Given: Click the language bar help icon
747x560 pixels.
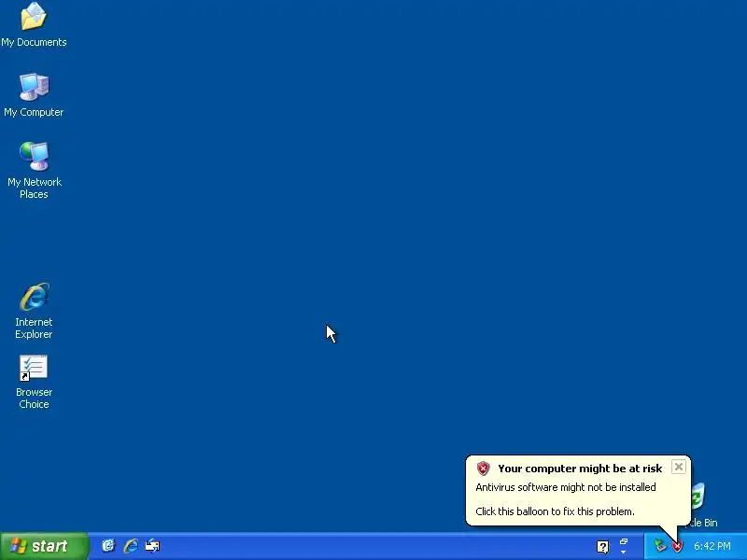Looking at the screenshot, I should pyautogui.click(x=602, y=547).
